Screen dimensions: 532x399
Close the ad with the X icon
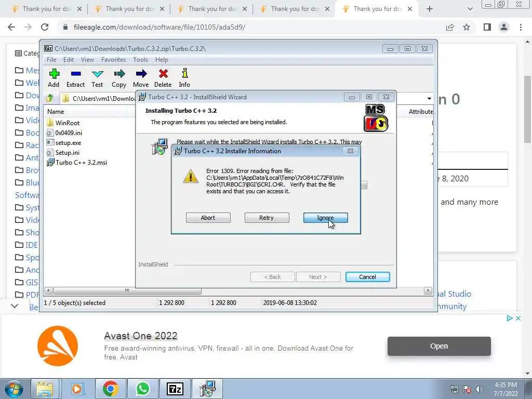point(518,318)
